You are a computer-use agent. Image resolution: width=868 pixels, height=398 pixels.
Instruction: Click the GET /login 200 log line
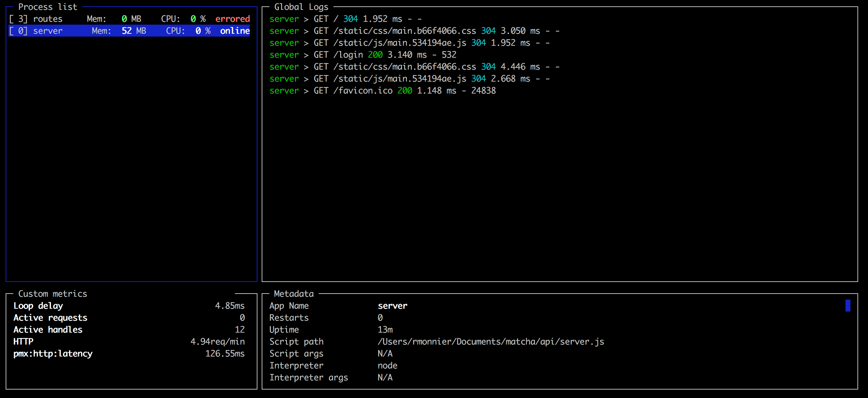tap(363, 55)
